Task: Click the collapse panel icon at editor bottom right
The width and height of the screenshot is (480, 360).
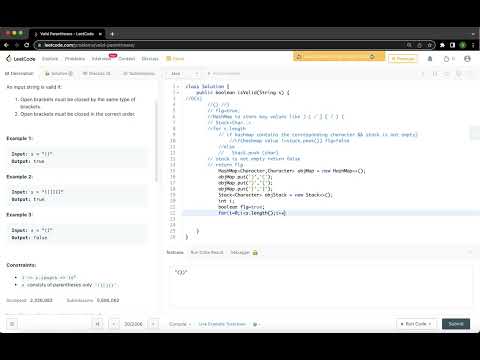Action: 470,252
